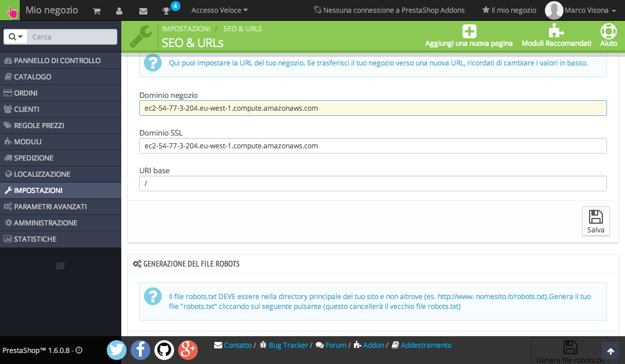The image size is (625, 364).
Task: Open Clienti menu
Action: tap(60, 109)
